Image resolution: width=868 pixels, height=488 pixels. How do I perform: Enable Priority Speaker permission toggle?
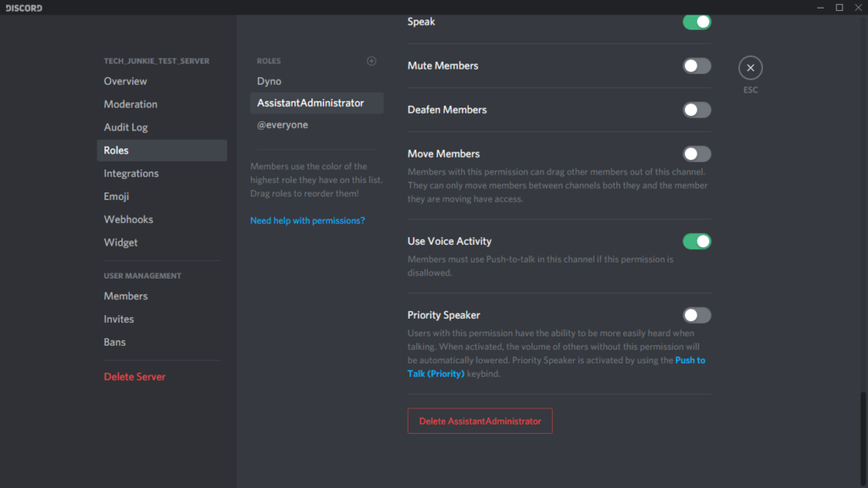tap(697, 315)
